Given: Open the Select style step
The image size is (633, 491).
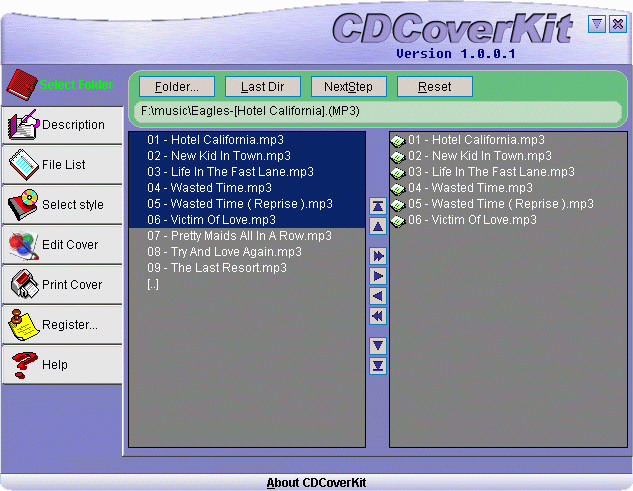Looking at the screenshot, I should 63,205.
